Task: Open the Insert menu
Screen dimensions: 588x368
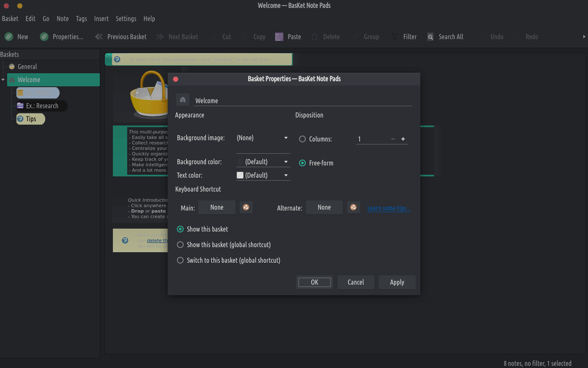Action: [x=101, y=19]
